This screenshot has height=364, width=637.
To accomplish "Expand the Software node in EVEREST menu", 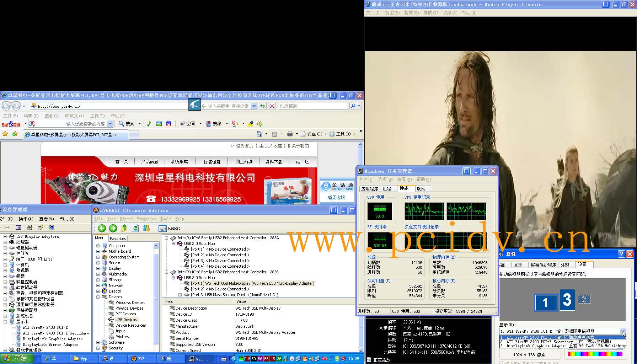I will click(98, 342).
